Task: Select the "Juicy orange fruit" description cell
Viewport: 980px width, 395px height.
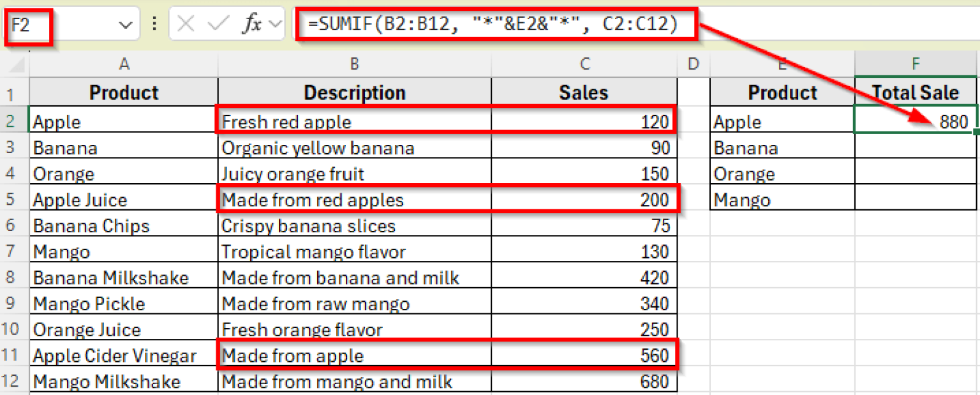Action: (354, 174)
